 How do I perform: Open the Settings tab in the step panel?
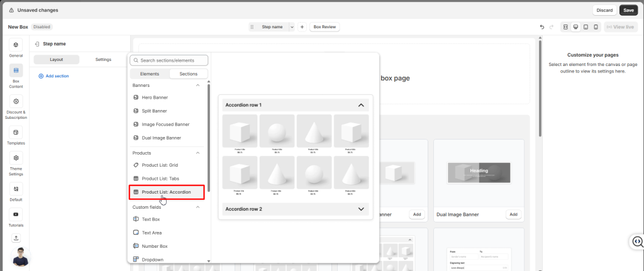click(103, 60)
